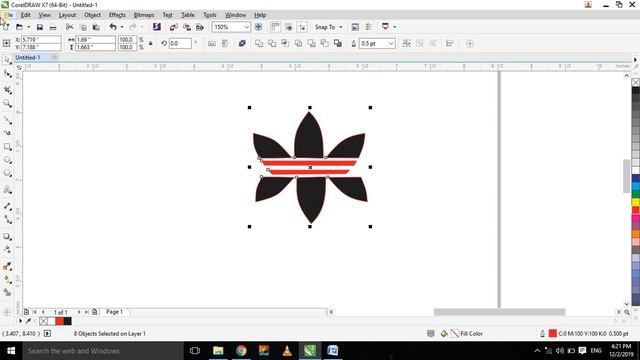The height and width of the screenshot is (360, 640).
Task: Click the Copy icon in toolbar
Action: click(83, 27)
